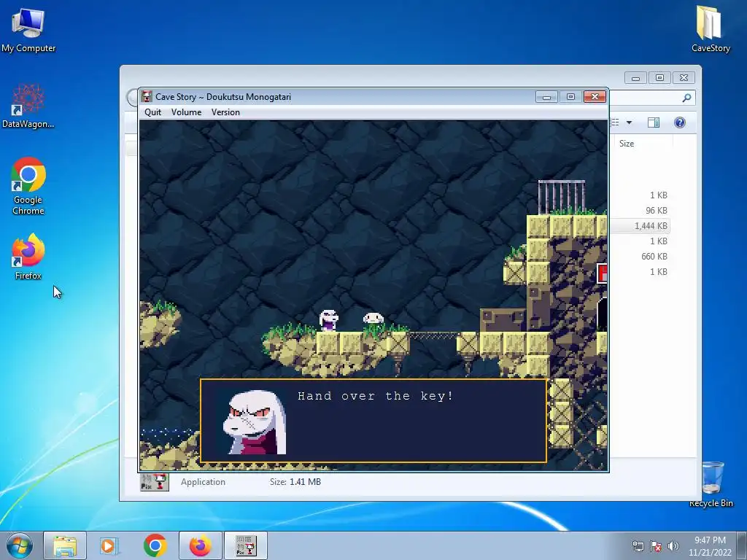Open Action Center flag tray icon
The height and width of the screenshot is (560, 747).
(x=656, y=546)
